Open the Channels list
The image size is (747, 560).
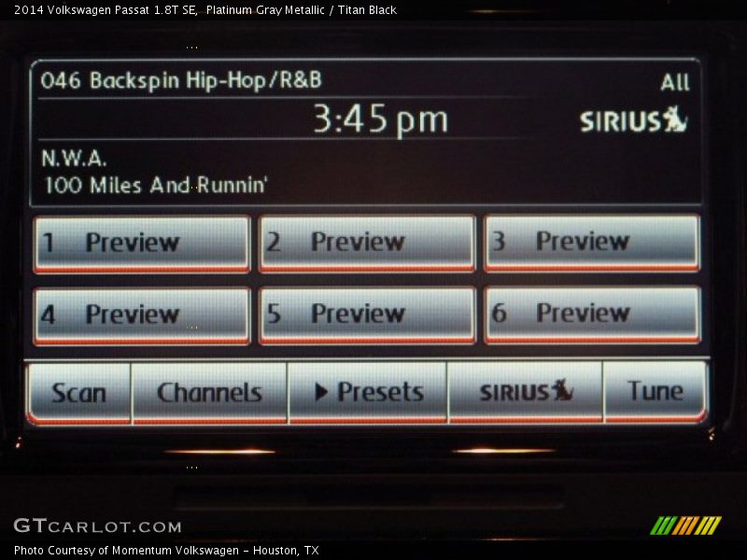(209, 393)
